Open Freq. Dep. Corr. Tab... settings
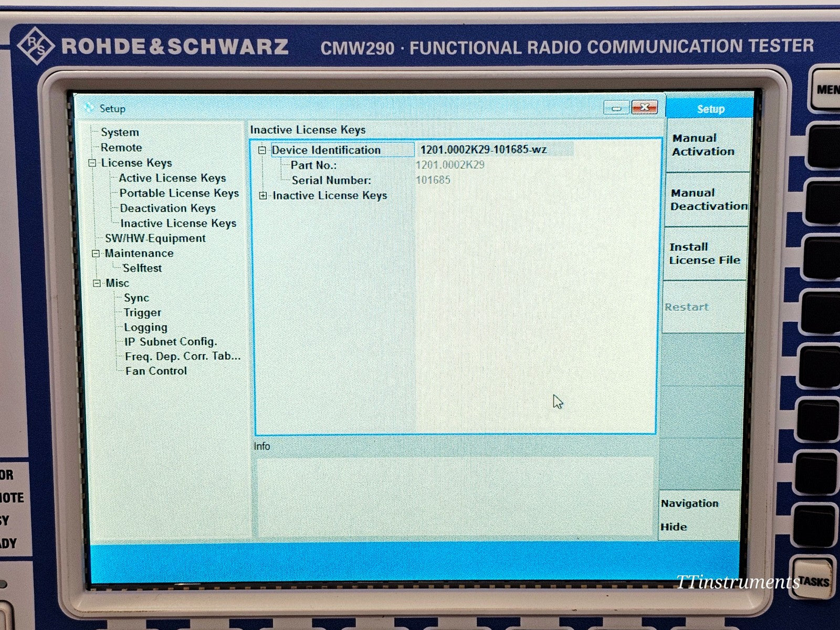 (183, 356)
